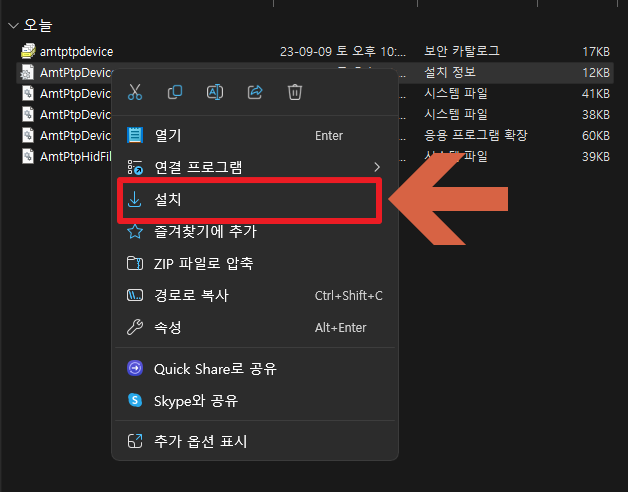Click the amtptpdevice security catalog file icon
628x492 pixels.
point(28,51)
